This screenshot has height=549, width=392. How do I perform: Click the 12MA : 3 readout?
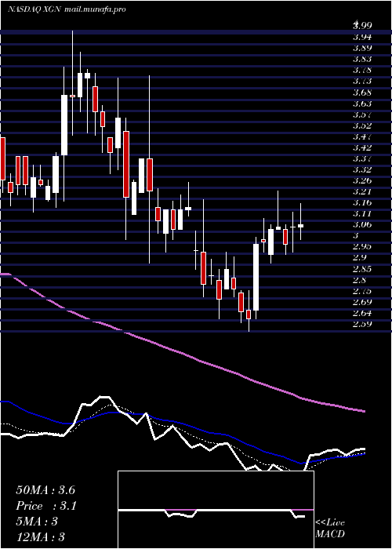[x=41, y=537]
